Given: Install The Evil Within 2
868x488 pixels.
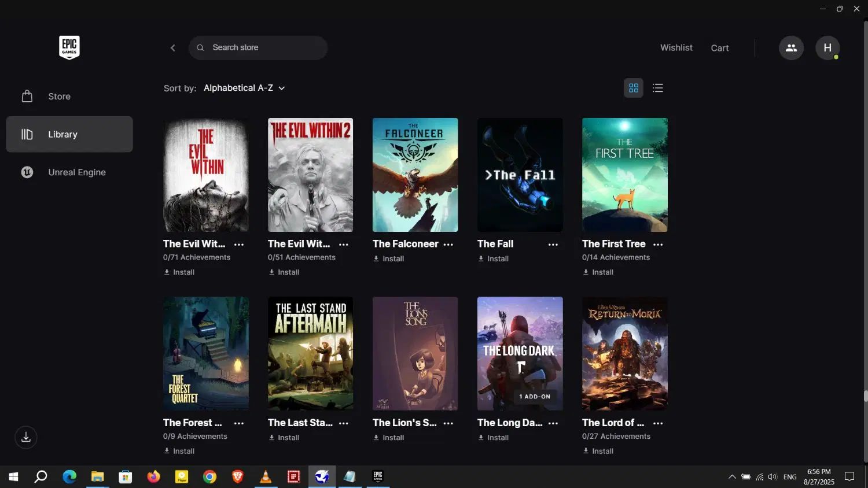Looking at the screenshot, I should click(x=284, y=272).
